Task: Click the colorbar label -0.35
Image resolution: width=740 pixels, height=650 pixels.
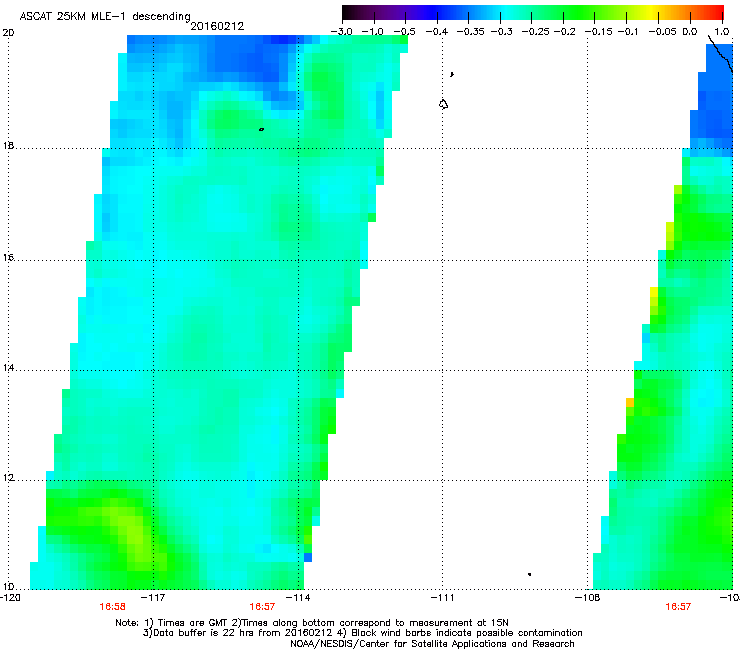Action: coord(471,32)
